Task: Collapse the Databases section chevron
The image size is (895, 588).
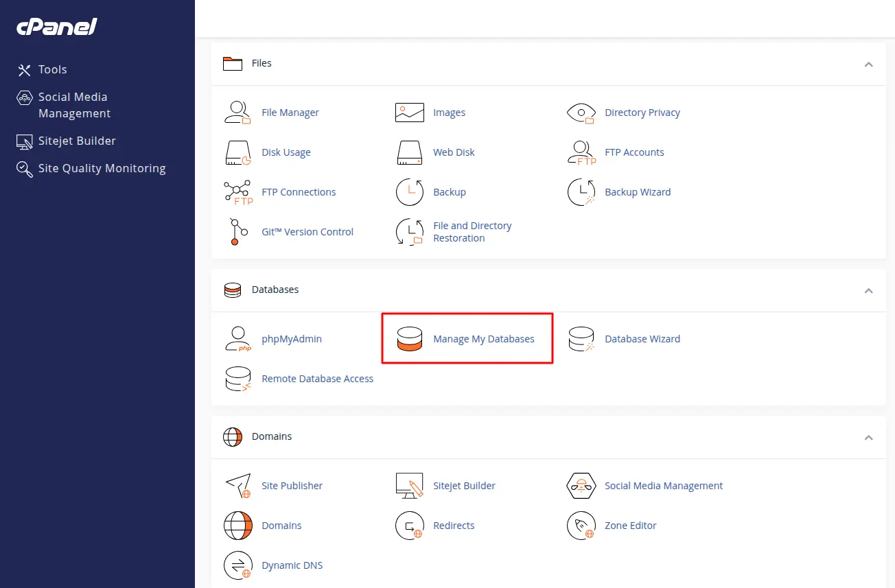Action: point(868,290)
